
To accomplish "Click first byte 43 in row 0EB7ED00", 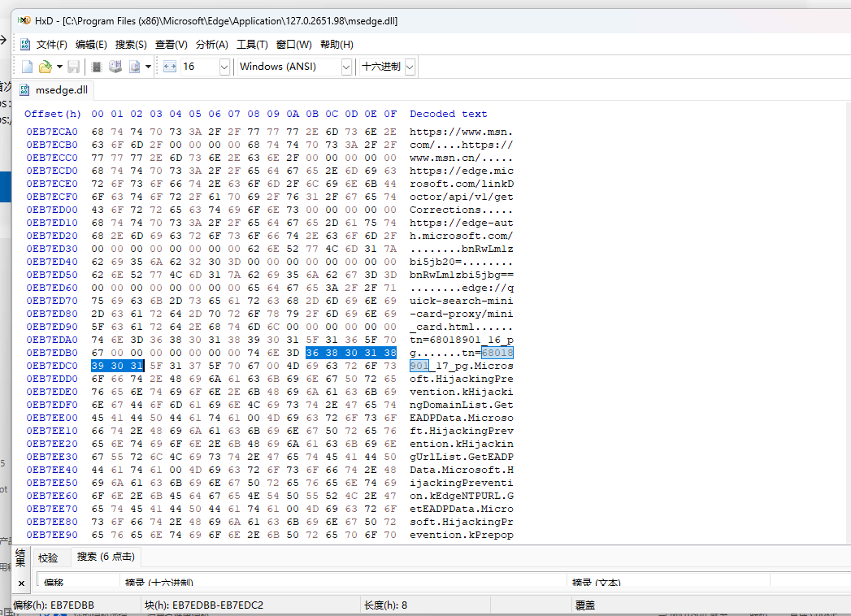I will pyautogui.click(x=98, y=210).
